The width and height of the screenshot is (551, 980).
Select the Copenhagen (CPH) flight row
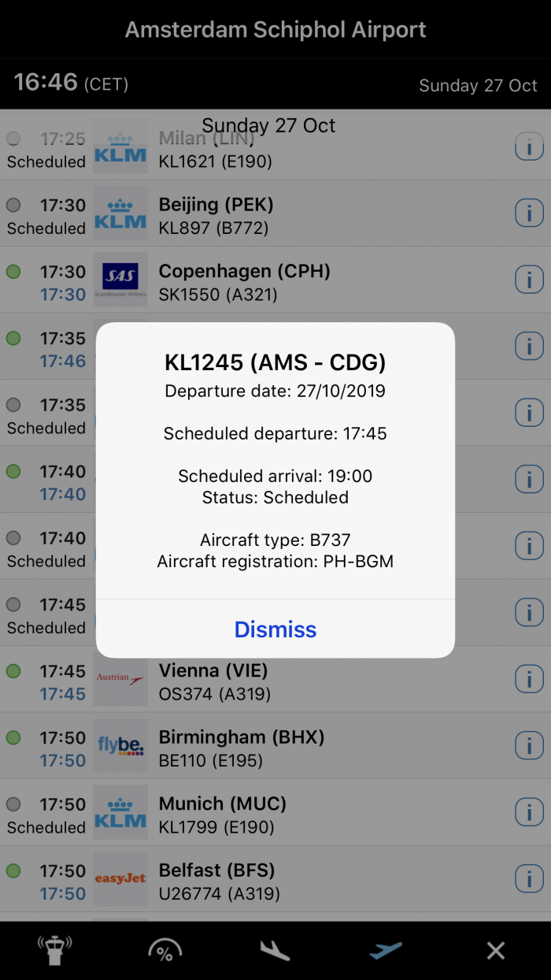275,280
